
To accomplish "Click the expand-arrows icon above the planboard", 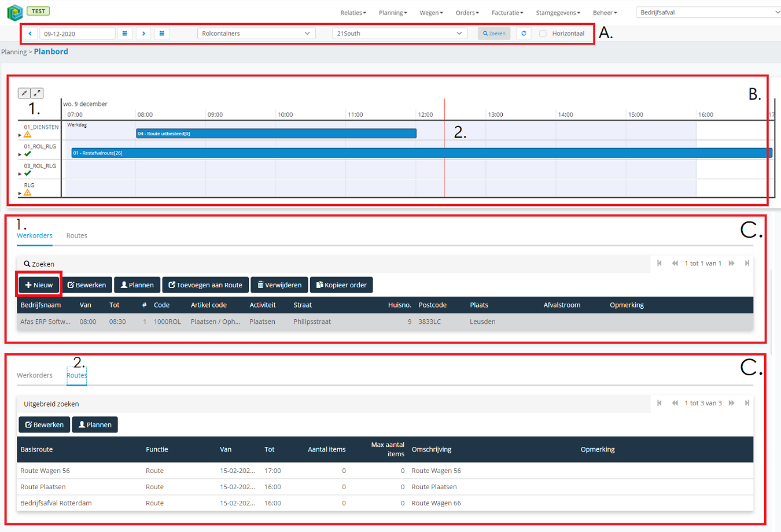I will [x=37, y=93].
